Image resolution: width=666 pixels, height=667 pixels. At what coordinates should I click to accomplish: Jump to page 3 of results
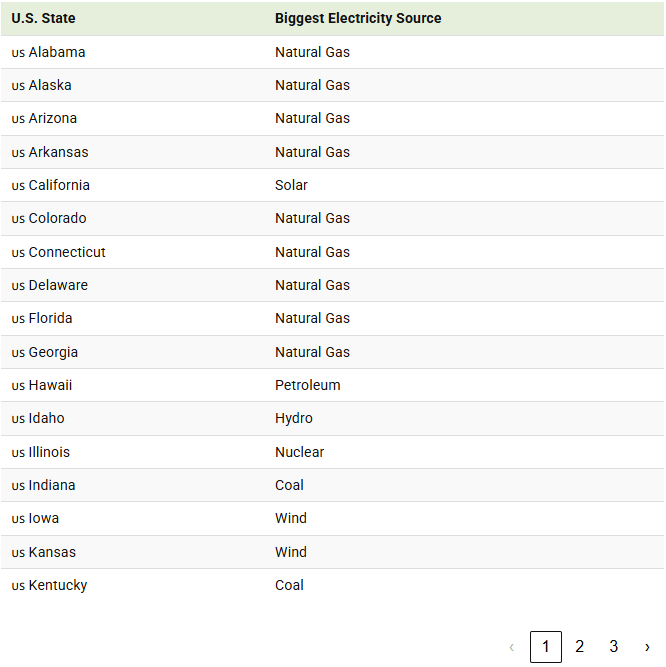tap(614, 647)
